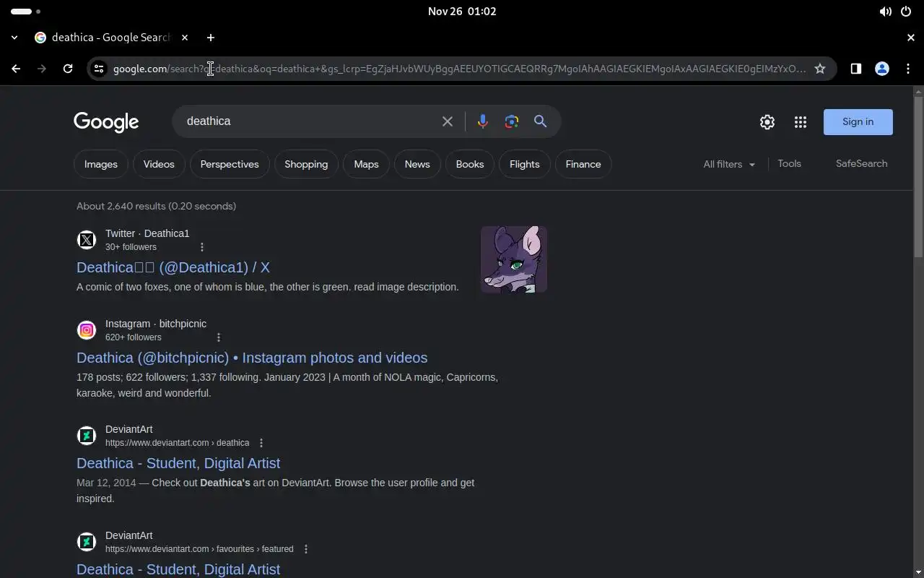Clear the search box text
This screenshot has height=578, width=924.
[x=448, y=121]
